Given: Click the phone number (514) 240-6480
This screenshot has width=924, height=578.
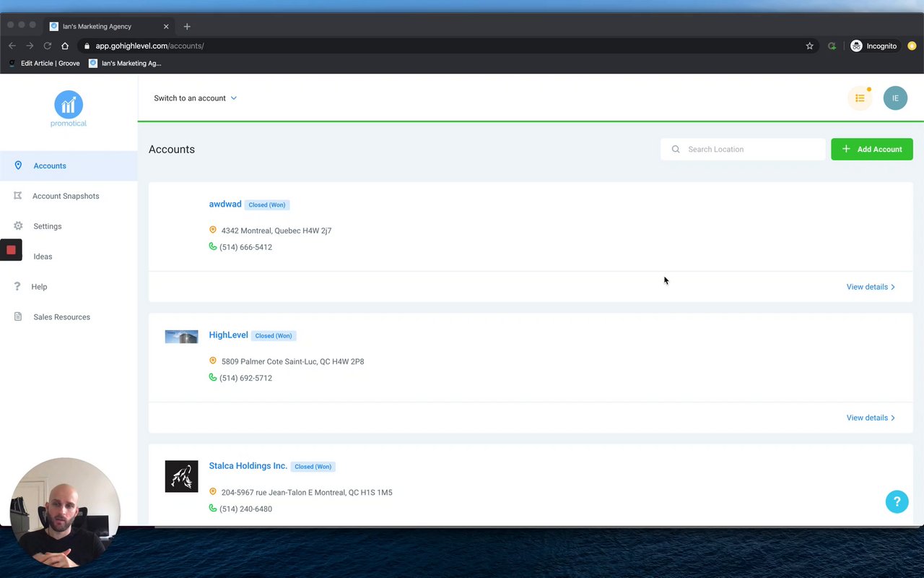Looking at the screenshot, I should coord(245,509).
